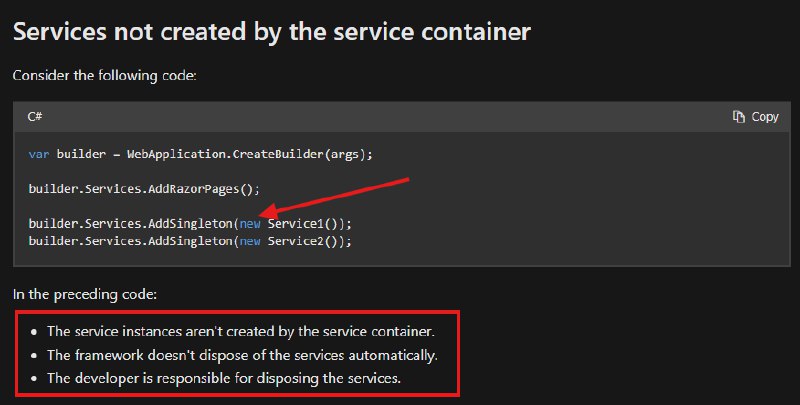Click the Copy button label
The height and width of the screenshot is (405, 800).
pos(765,117)
